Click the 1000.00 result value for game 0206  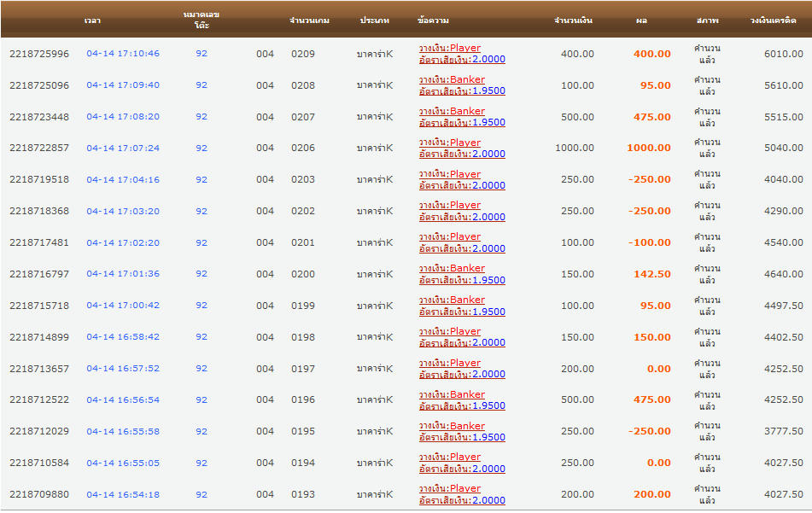(x=649, y=149)
